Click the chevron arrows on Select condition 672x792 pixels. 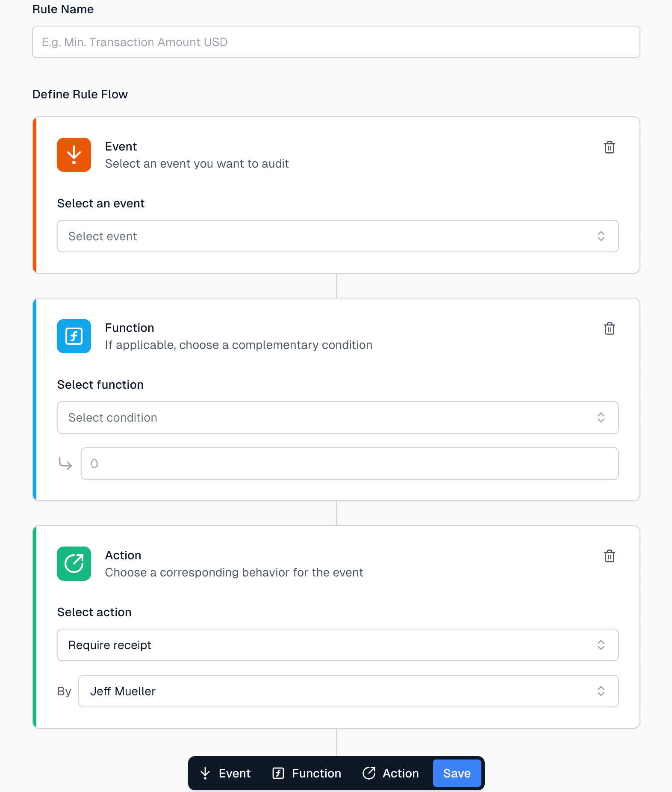click(x=601, y=417)
